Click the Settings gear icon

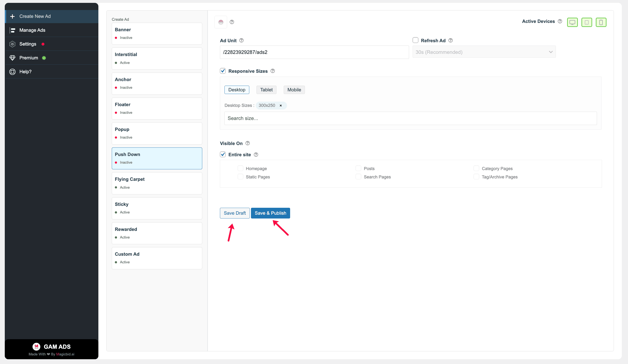tap(12, 44)
